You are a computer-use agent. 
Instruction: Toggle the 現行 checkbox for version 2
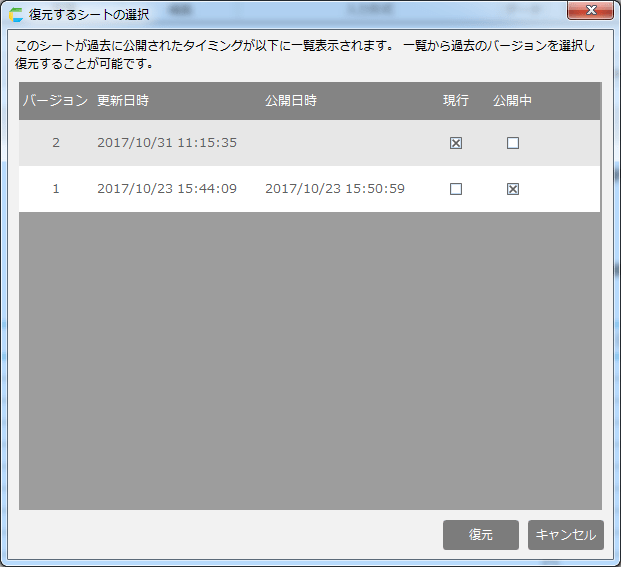click(456, 143)
